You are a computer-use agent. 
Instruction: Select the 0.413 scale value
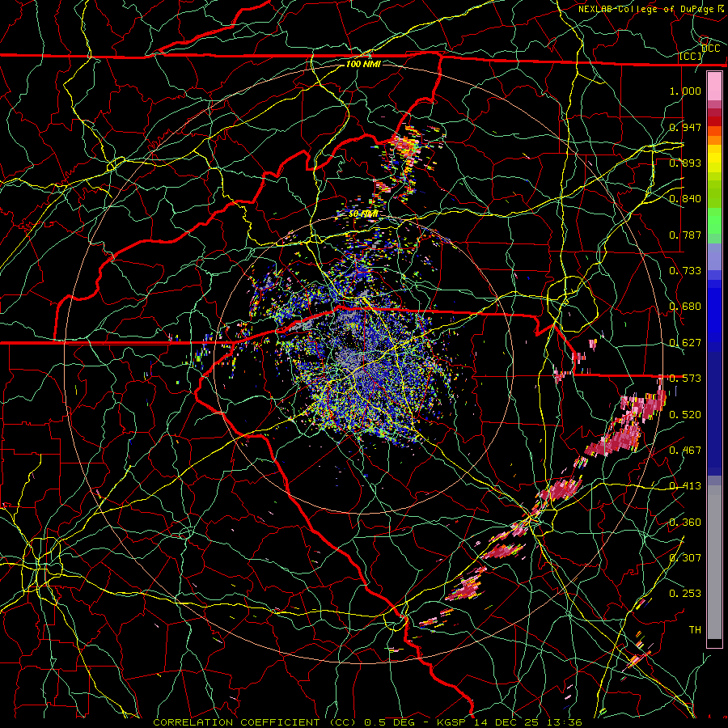(x=685, y=486)
